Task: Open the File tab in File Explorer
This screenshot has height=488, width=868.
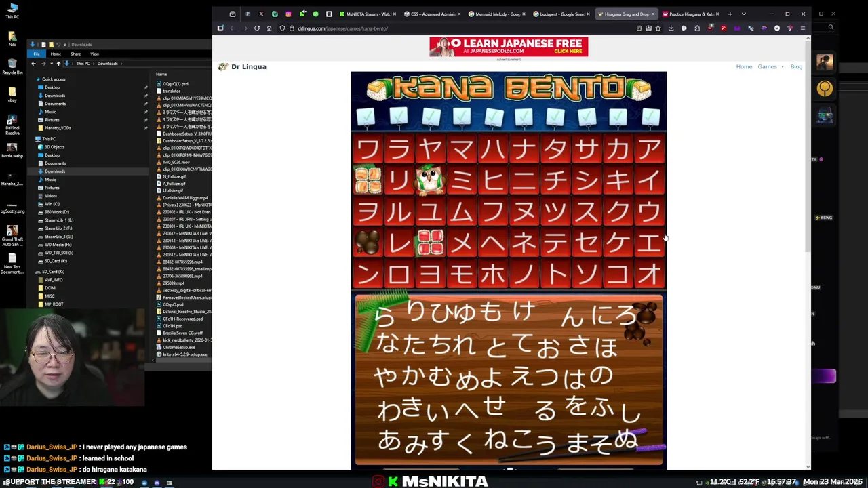Action: pyautogui.click(x=37, y=54)
